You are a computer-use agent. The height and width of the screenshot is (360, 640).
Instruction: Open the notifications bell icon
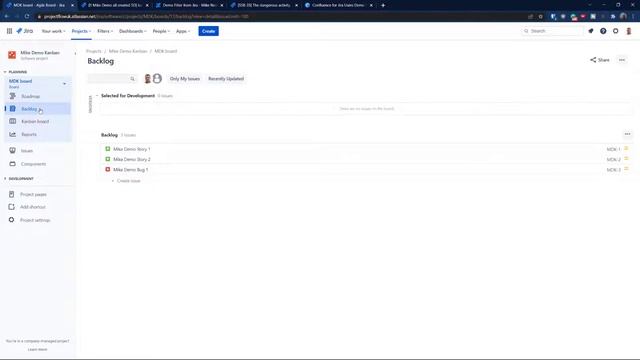[591, 31]
